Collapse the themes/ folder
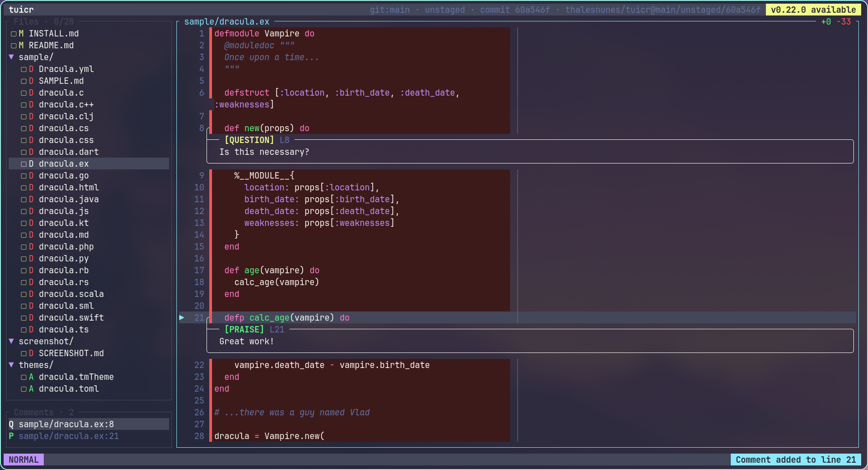This screenshot has width=868, height=470. (11, 365)
